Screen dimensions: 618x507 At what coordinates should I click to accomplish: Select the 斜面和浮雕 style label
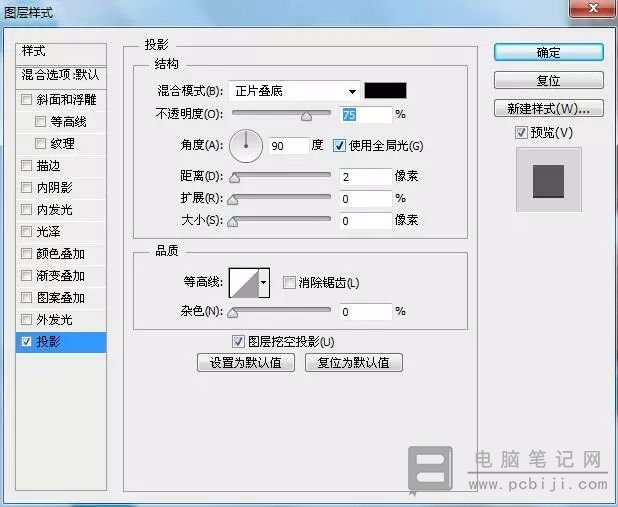coord(66,99)
